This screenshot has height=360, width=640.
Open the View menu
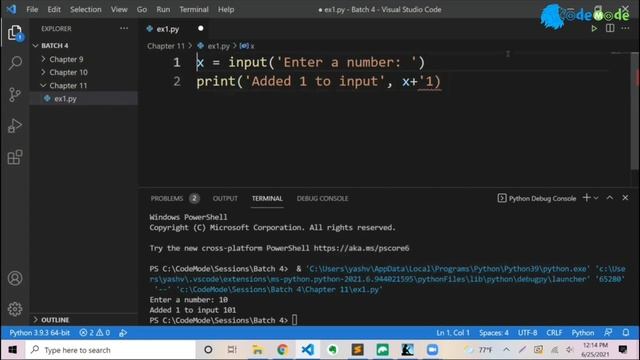[x=119, y=9]
